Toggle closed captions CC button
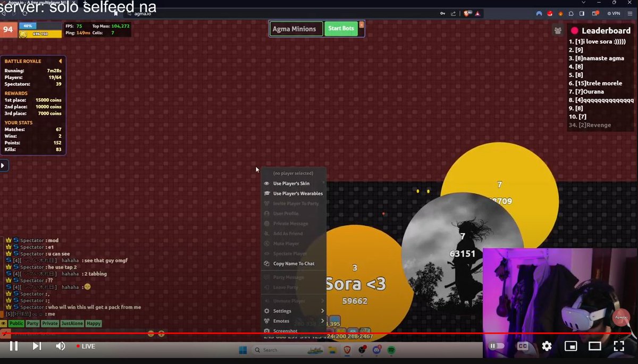638x364 pixels. (x=523, y=346)
